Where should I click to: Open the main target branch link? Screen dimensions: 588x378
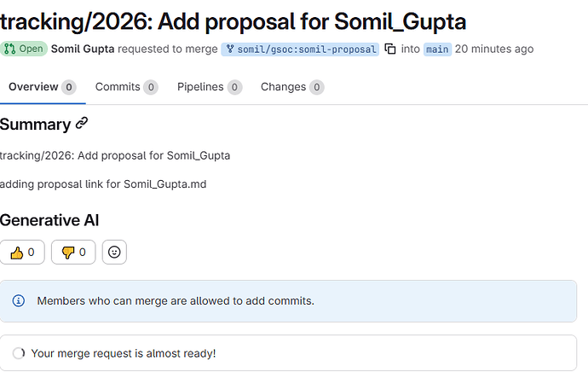coord(437,49)
